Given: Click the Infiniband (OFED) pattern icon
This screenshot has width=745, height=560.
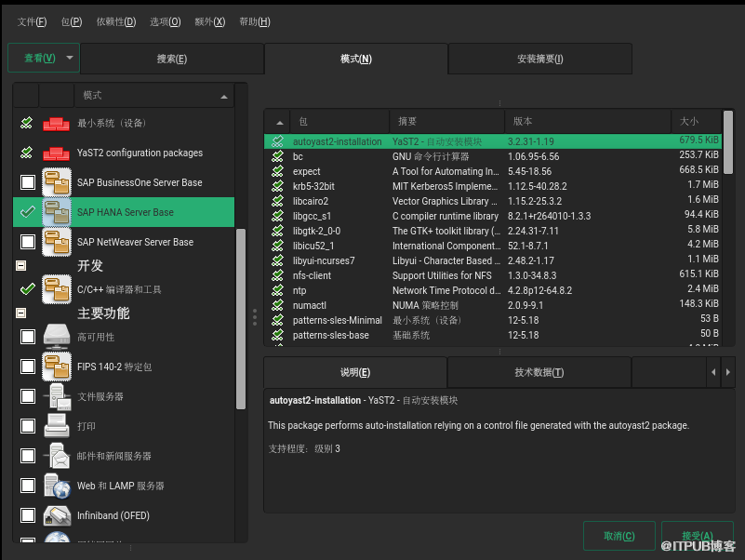Looking at the screenshot, I should pos(57,515).
